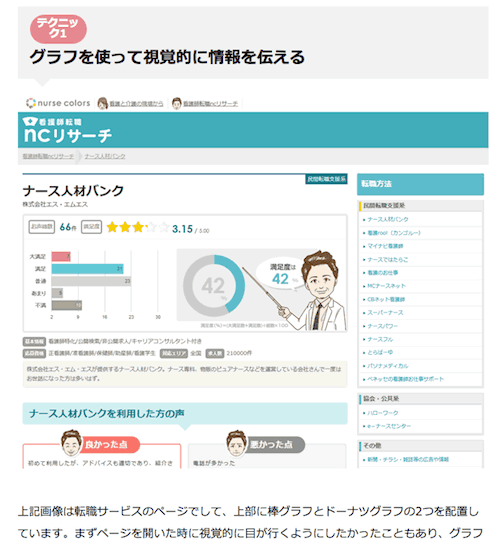Open ナースではたらこ sidebar link
The height and width of the screenshot is (540, 500).
(x=387, y=260)
